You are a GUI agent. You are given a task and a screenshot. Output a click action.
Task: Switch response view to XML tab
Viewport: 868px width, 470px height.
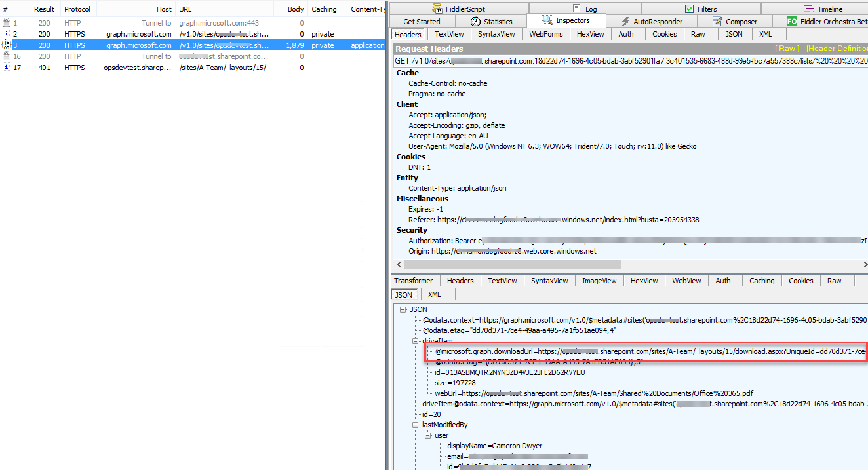435,294
